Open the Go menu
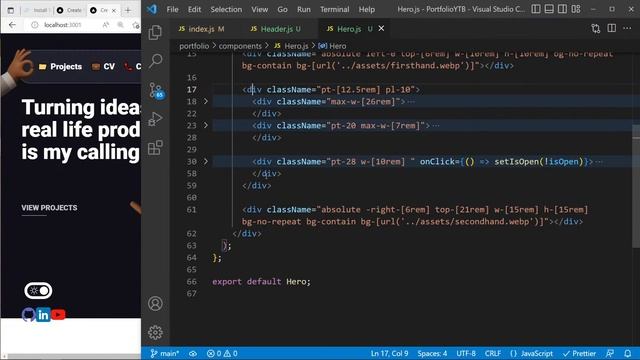This screenshot has height=360, width=640. click(282, 9)
